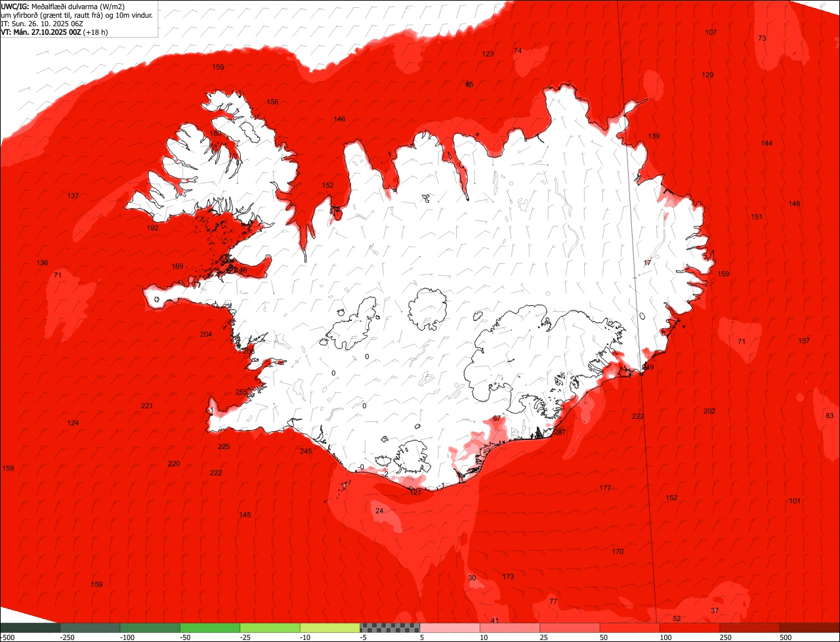The image size is (840, 642).
Task: Click the darkest green swatch between -500 and -250
Action: point(30,628)
